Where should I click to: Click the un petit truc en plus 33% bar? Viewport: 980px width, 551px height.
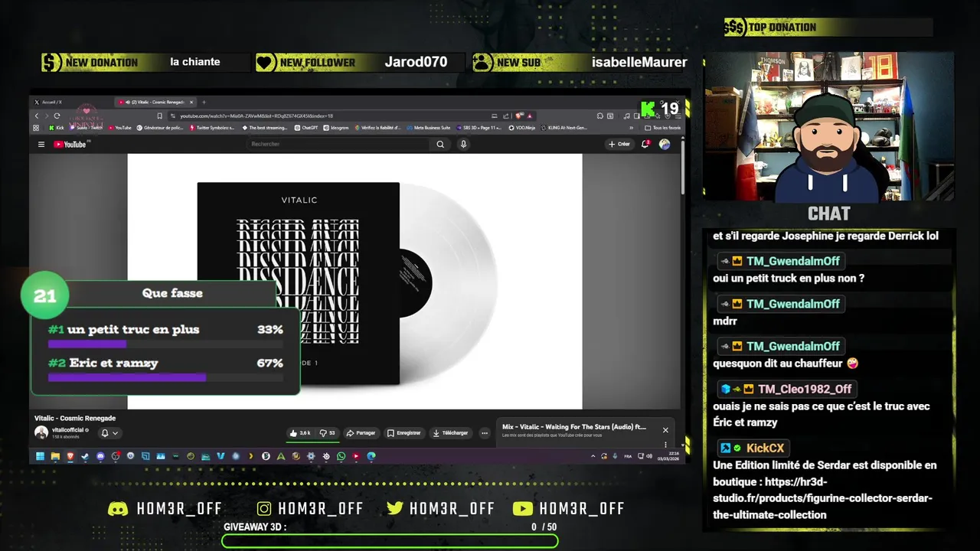165,344
